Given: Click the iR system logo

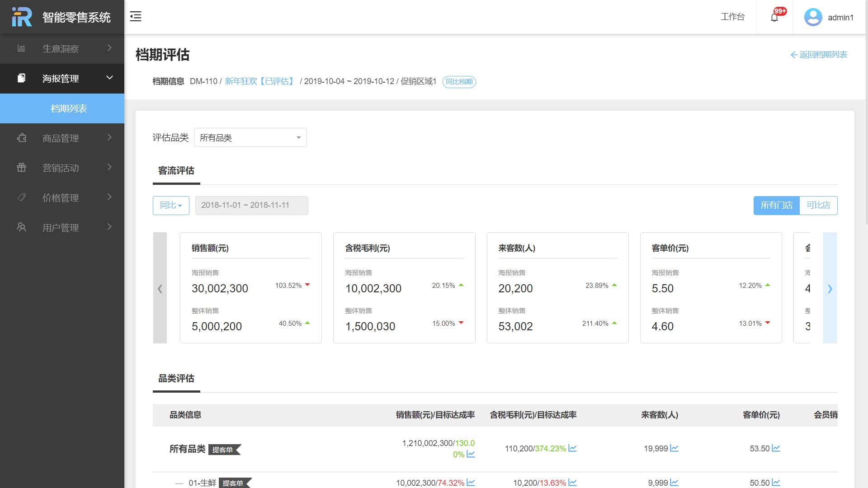Looking at the screenshot, I should tap(22, 17).
